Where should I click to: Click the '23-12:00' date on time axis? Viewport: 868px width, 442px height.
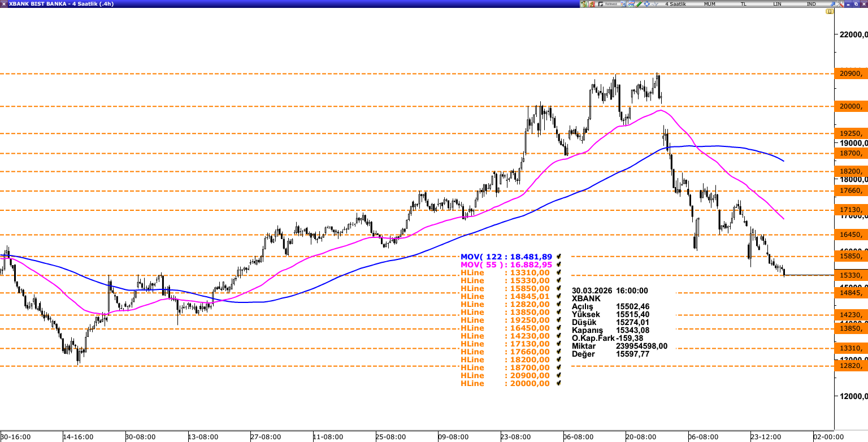coord(766,437)
